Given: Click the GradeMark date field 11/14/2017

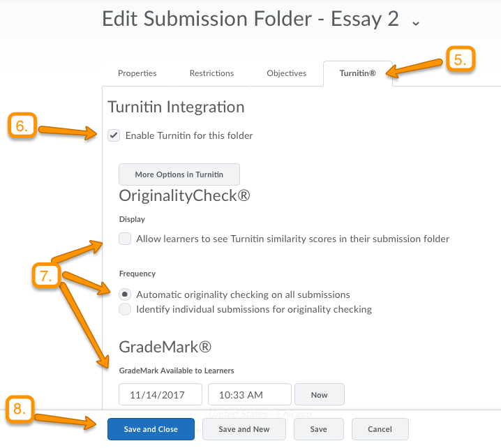Looking at the screenshot, I should pyautogui.click(x=160, y=395).
